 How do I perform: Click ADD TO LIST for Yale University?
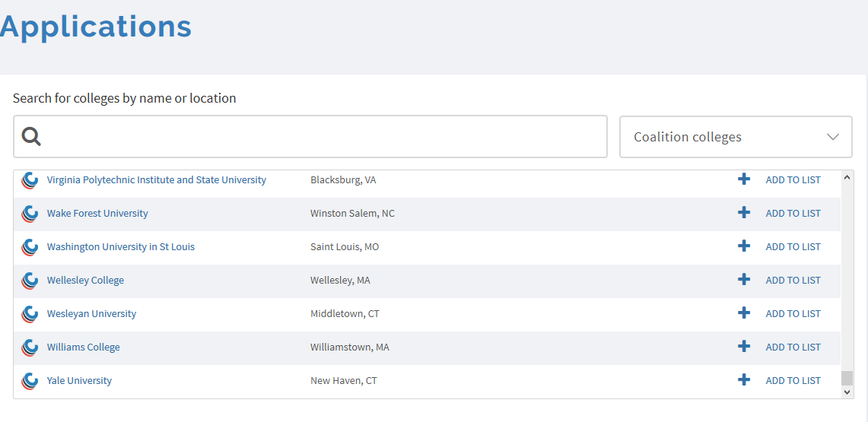793,380
